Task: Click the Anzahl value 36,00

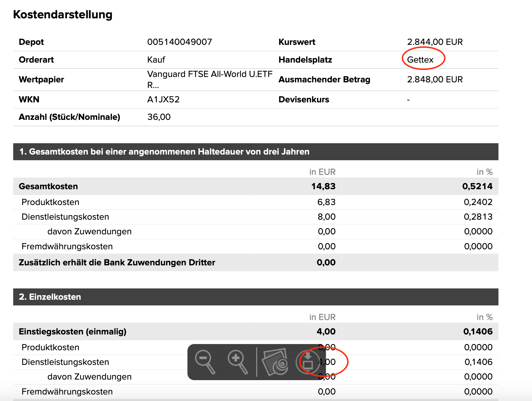Action: point(159,117)
